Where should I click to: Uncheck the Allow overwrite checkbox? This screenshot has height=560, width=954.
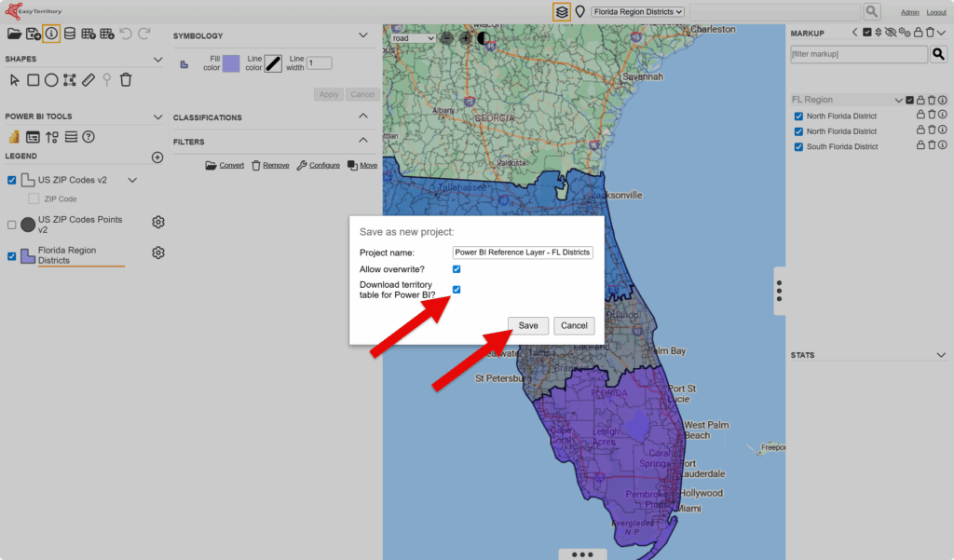coord(457,269)
